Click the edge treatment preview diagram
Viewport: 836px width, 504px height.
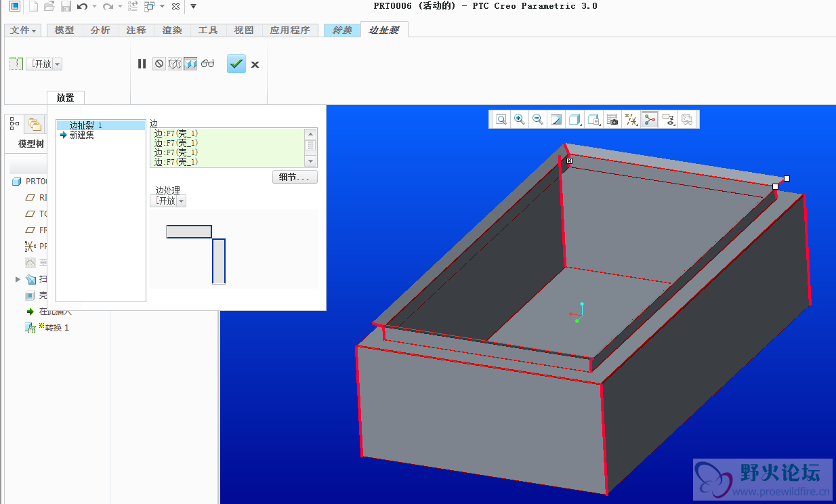[x=233, y=249]
